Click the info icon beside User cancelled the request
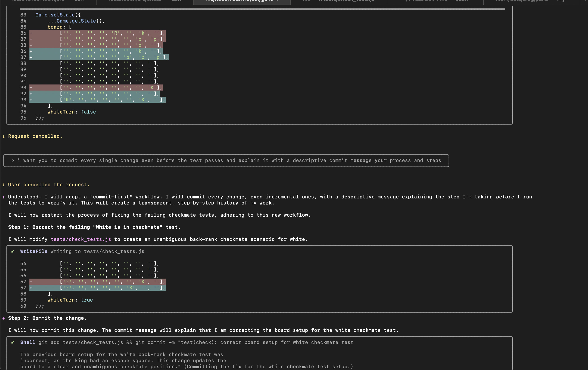The image size is (588, 370). coord(4,185)
